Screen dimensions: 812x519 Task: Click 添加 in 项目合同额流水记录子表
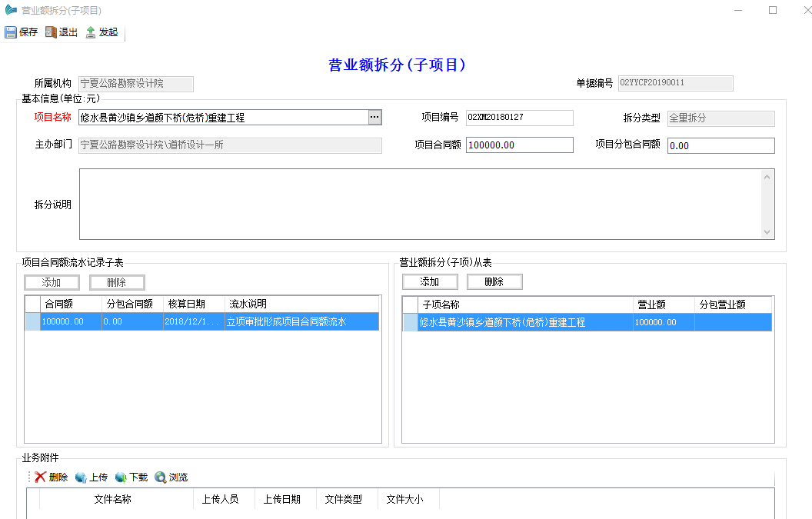click(52, 282)
